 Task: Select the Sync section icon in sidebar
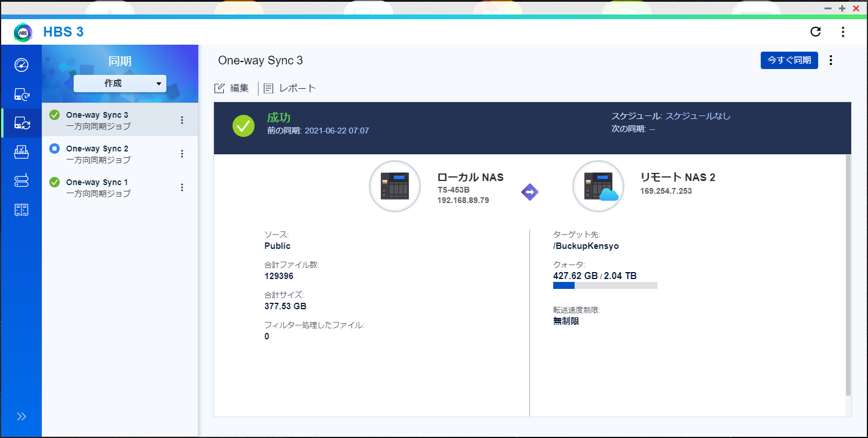(21, 123)
